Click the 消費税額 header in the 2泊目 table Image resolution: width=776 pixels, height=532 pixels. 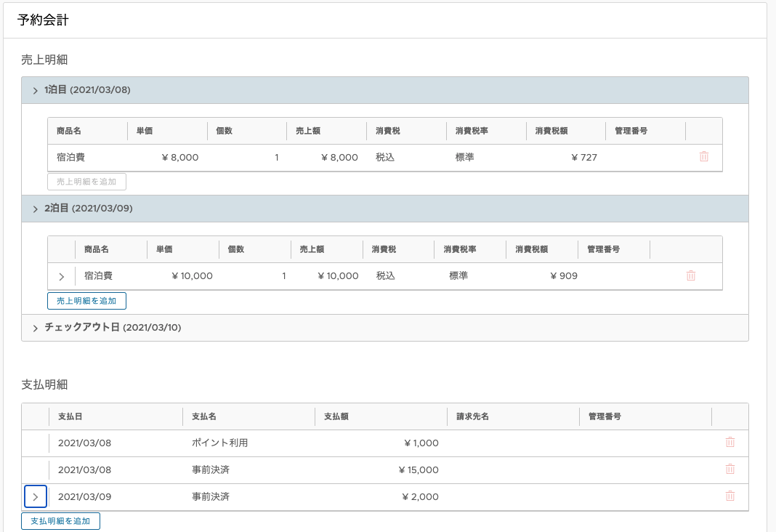[532, 249]
